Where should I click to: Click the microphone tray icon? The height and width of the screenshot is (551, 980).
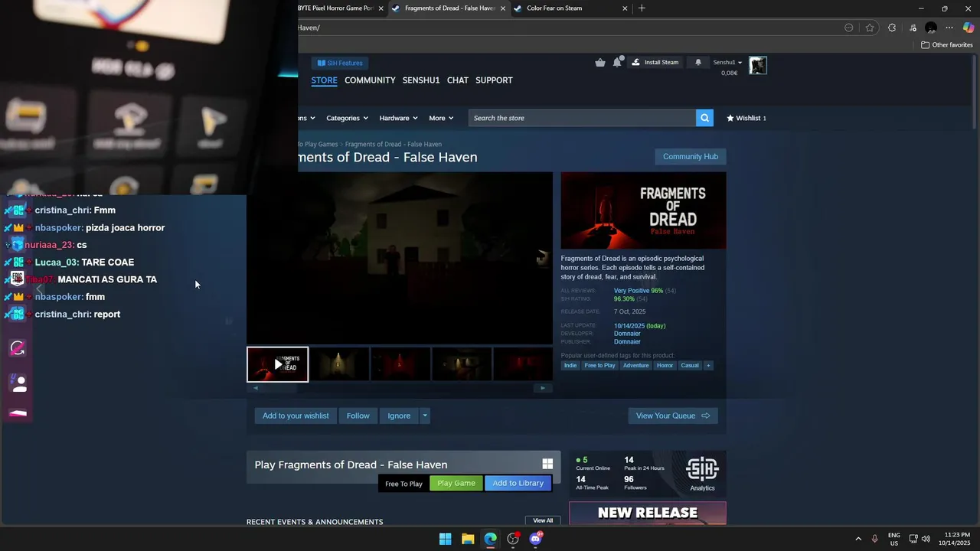click(x=875, y=539)
